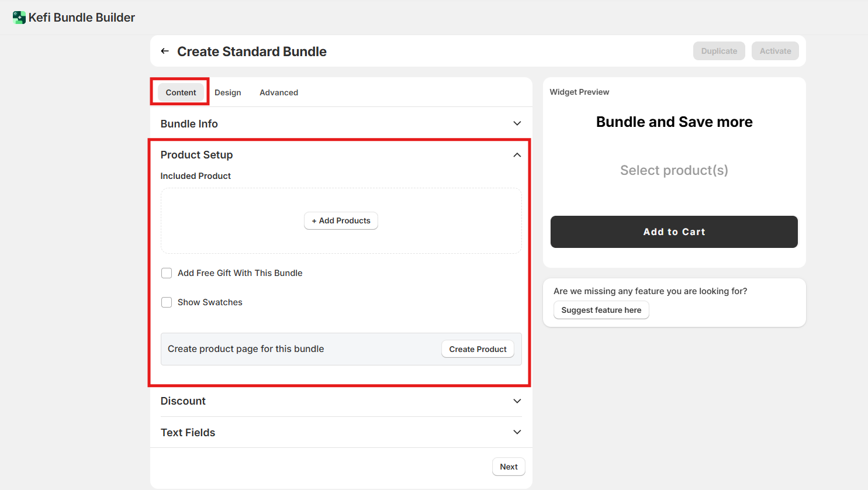Click the Bundle and Save more heading
Viewport: 868px width, 490px height.
[674, 122]
